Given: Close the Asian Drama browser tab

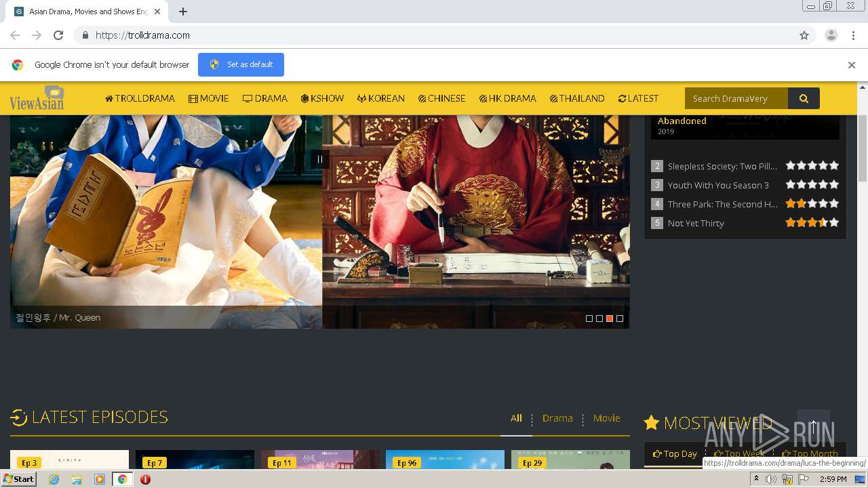Looking at the screenshot, I should [157, 12].
